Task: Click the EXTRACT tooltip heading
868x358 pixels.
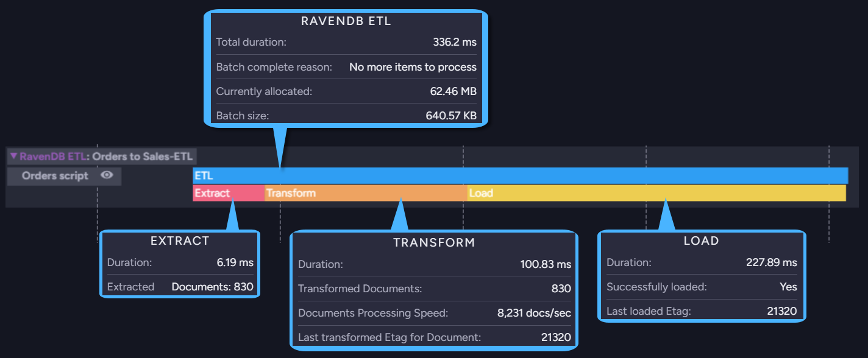Action: (x=180, y=241)
